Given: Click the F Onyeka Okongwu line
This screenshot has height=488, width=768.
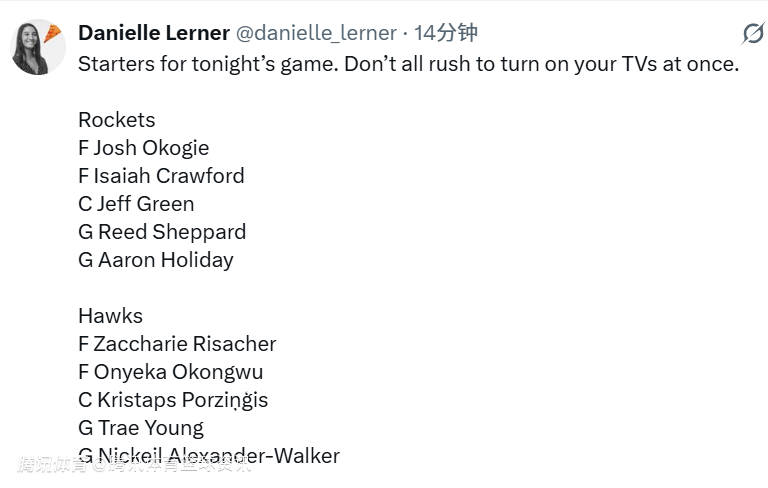Looking at the screenshot, I should click(x=171, y=372).
